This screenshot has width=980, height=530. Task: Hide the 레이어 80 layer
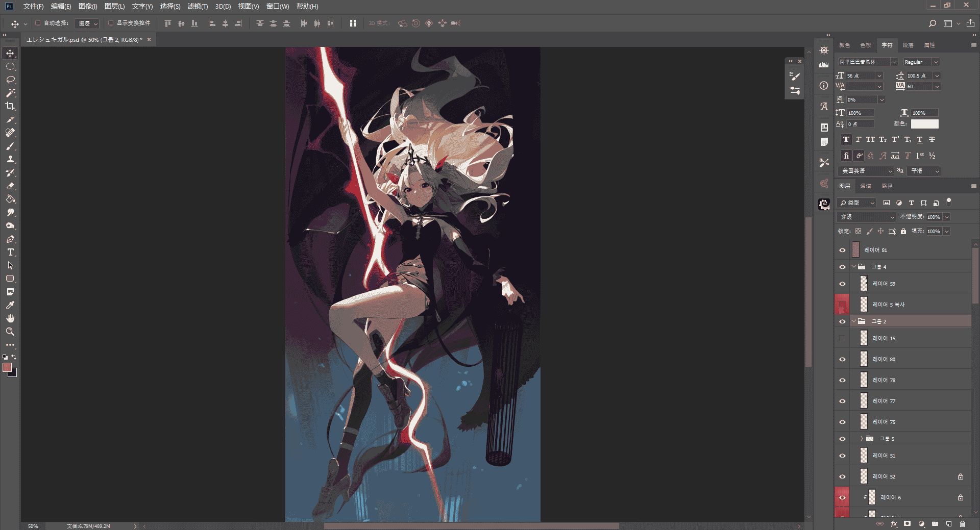[842, 359]
